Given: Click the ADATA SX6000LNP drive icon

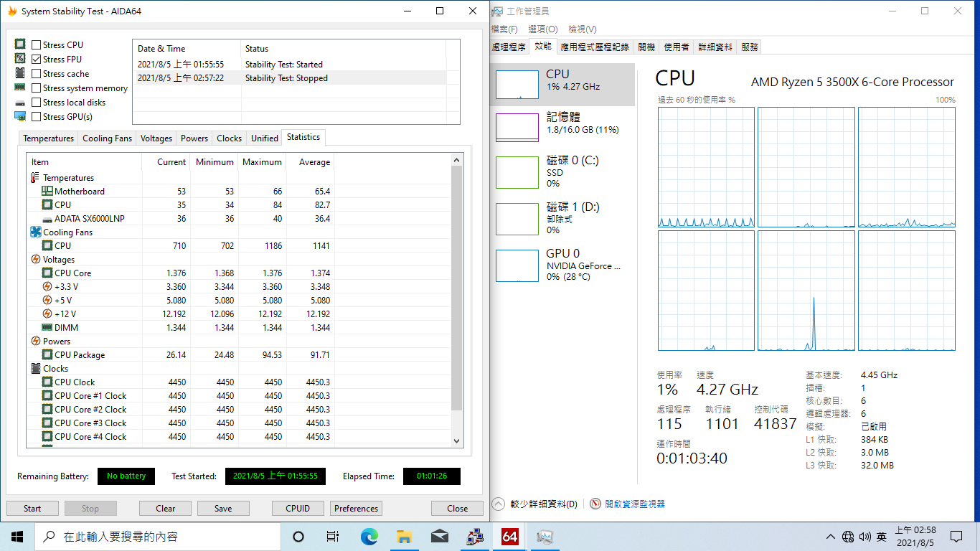Looking at the screenshot, I should (47, 218).
